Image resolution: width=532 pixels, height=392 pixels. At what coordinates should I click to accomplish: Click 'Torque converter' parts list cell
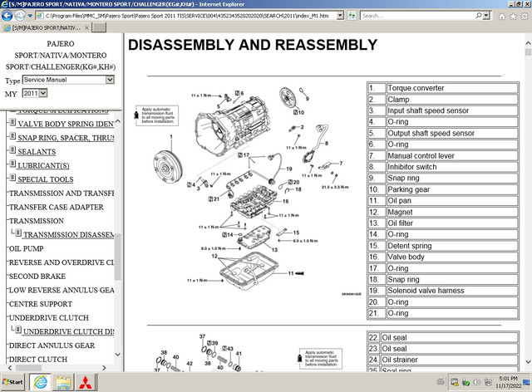pos(452,88)
